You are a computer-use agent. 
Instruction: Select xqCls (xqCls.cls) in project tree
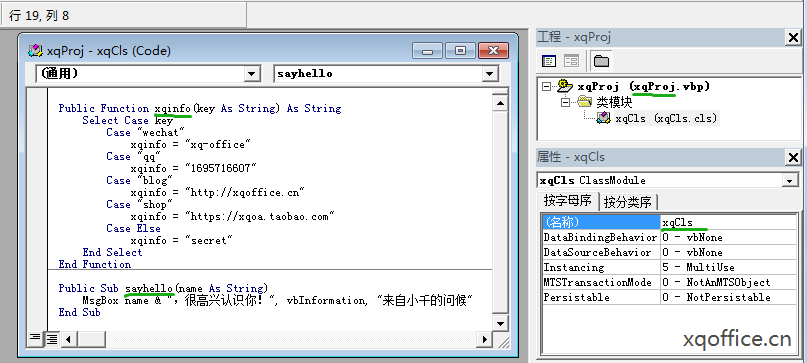(x=666, y=118)
